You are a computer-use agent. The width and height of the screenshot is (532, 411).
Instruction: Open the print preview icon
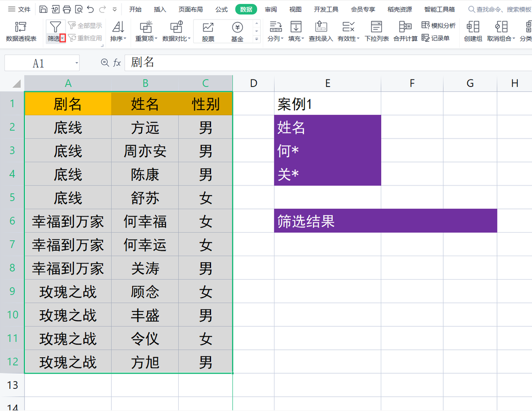coord(79,9)
